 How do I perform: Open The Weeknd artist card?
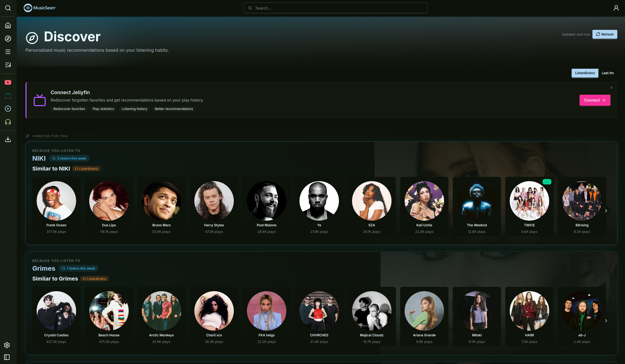tap(477, 206)
